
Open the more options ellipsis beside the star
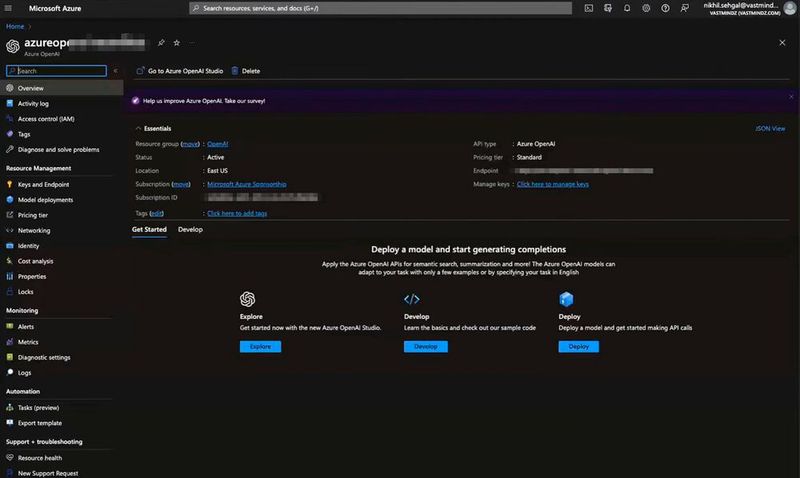(x=192, y=43)
